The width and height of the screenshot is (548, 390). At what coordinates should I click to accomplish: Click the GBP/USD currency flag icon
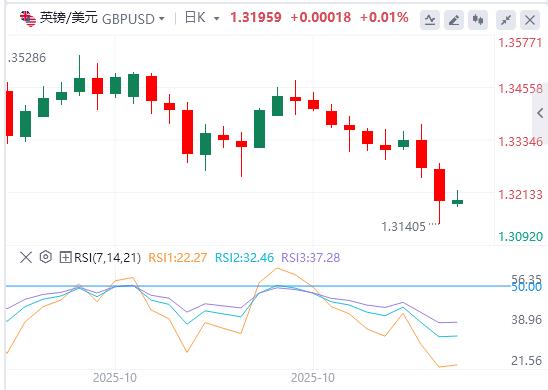(x=28, y=19)
